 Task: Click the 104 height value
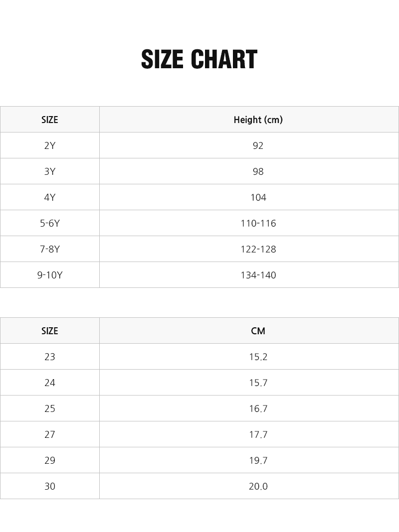click(258, 197)
